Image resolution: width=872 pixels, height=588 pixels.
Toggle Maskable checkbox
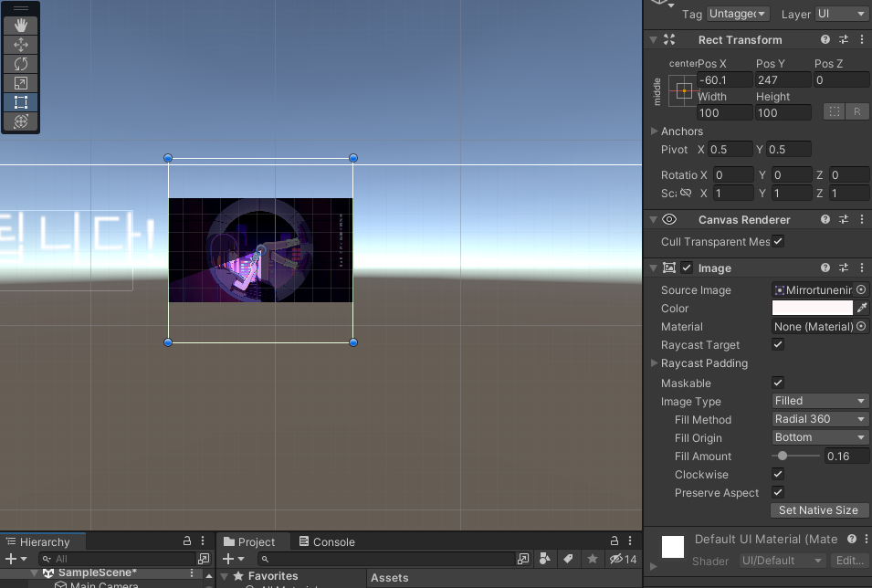pos(778,383)
